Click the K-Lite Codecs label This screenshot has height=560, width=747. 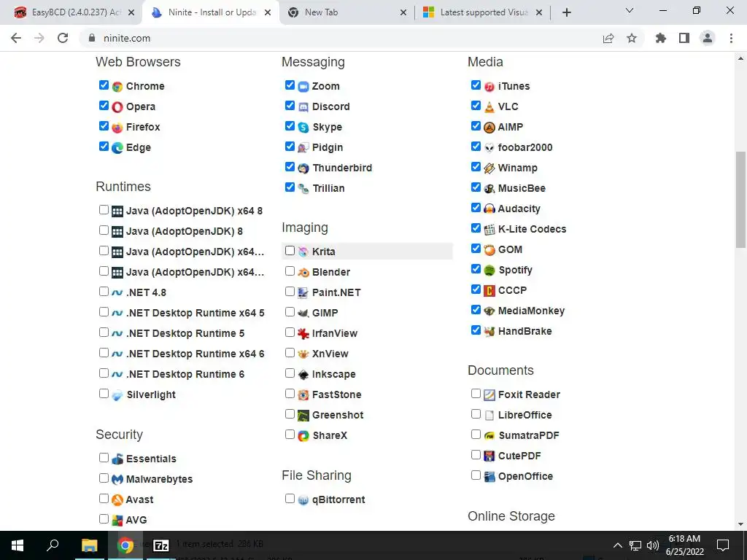pos(532,229)
